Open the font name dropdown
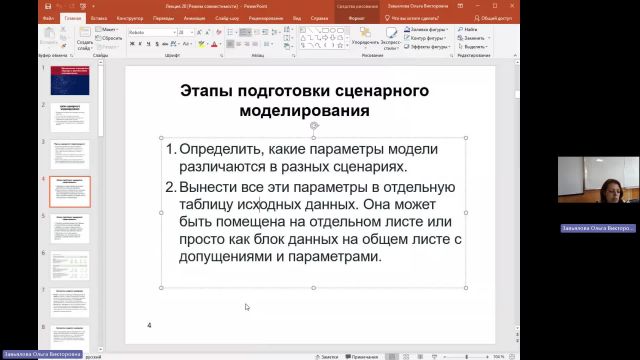 pos(174,32)
